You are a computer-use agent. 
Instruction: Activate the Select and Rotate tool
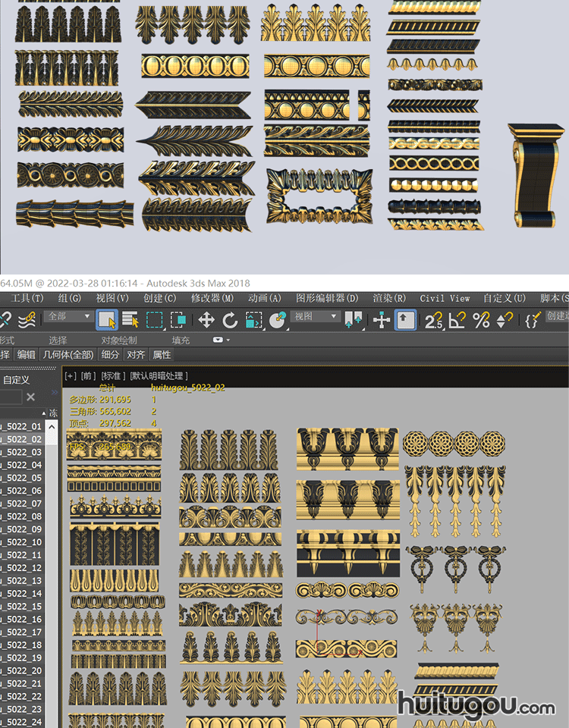pyautogui.click(x=230, y=320)
